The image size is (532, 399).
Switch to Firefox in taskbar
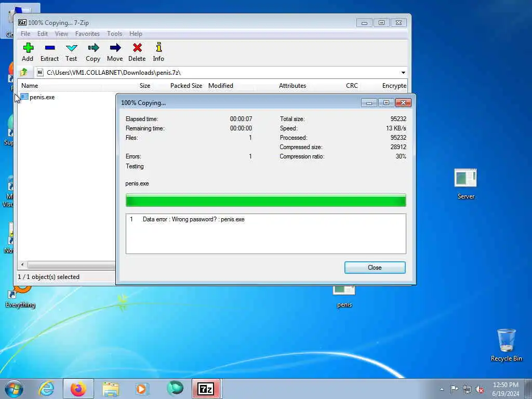[x=78, y=389]
